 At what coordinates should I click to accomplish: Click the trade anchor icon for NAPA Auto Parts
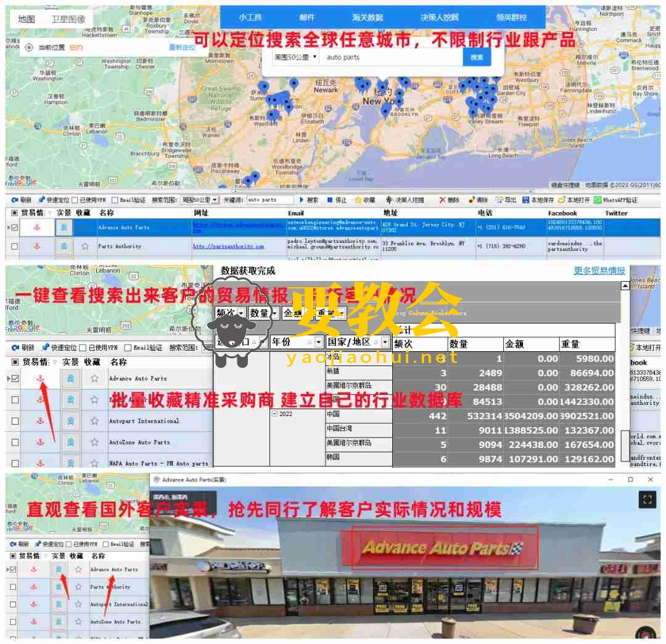coord(40,463)
